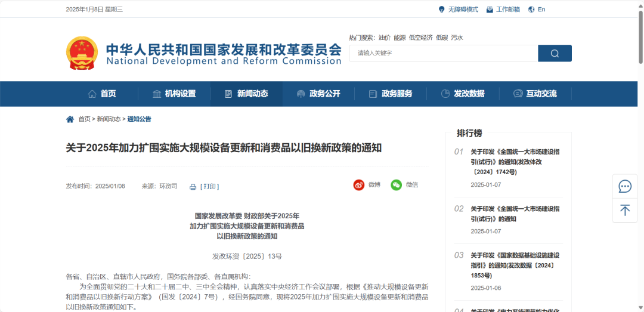Click the home icon in navigation bar
The image size is (644, 312).
92,94
